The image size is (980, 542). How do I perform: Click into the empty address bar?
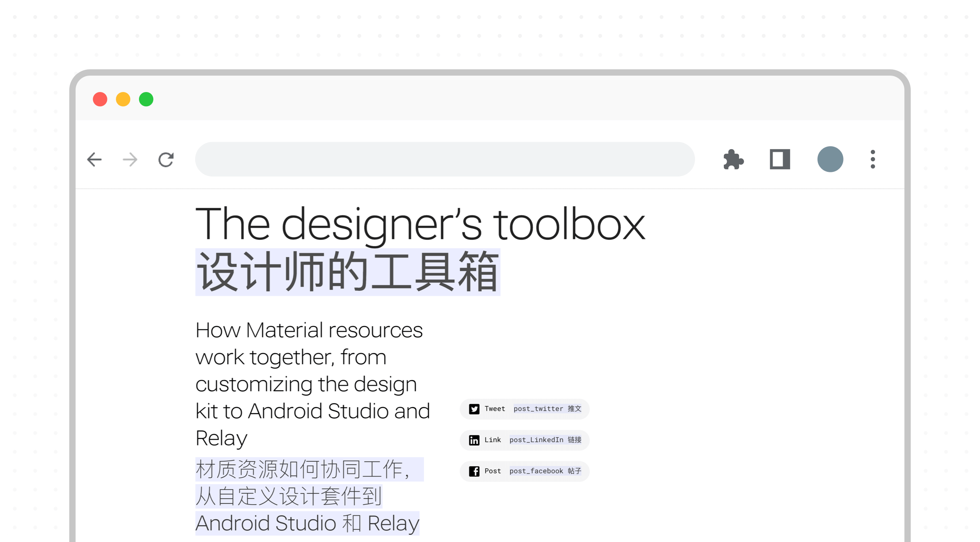tap(444, 159)
